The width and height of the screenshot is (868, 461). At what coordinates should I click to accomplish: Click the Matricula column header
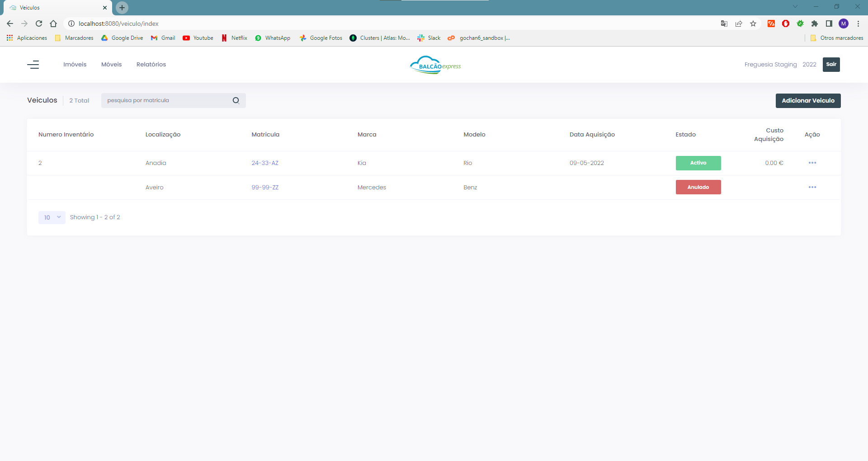pyautogui.click(x=265, y=135)
